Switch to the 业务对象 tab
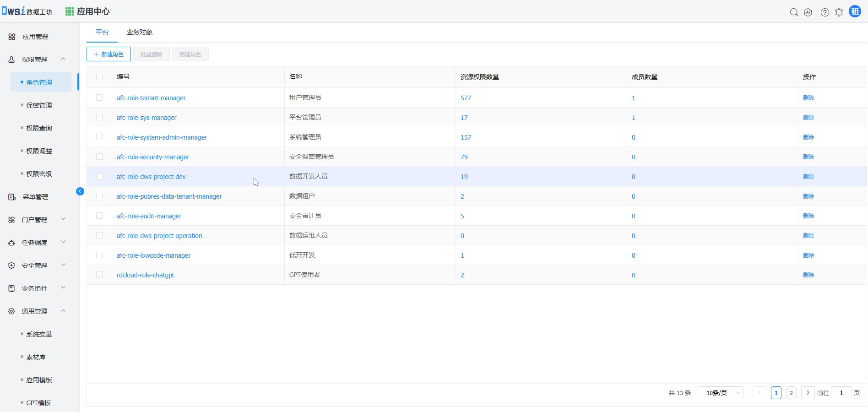 coord(140,32)
